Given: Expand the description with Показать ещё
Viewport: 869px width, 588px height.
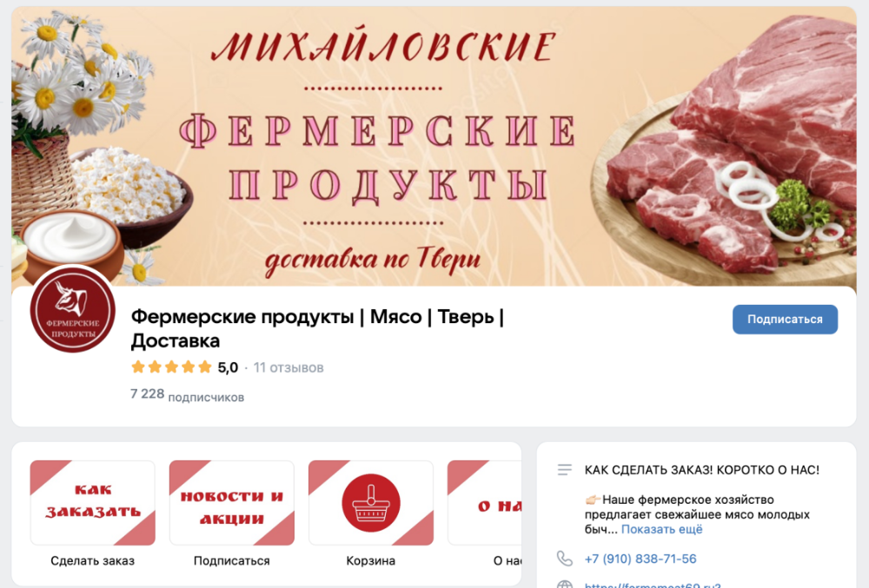Looking at the screenshot, I should tap(661, 529).
